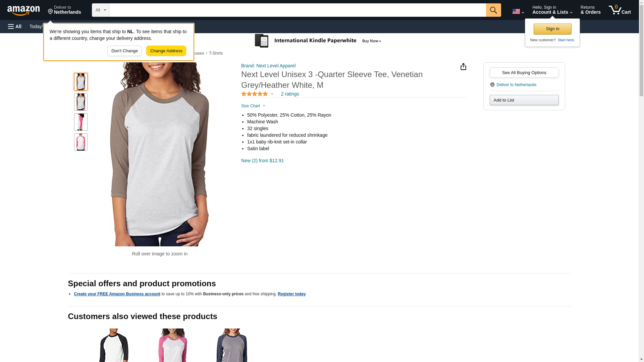Select the pink sleeve shirt thumbnail
Screen dimensions: 644x362
click(x=81, y=142)
